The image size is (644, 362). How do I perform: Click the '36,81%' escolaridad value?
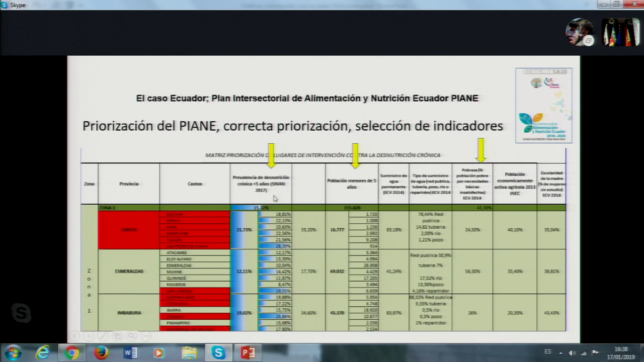(x=551, y=271)
